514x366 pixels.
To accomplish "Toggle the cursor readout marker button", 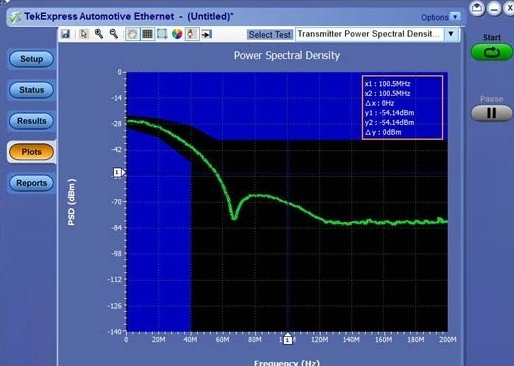I will point(192,34).
